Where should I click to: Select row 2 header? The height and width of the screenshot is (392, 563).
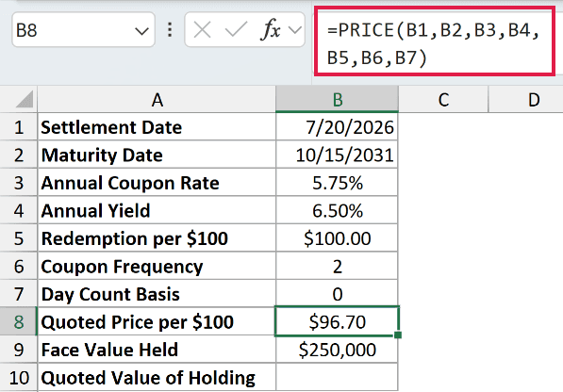[19, 155]
